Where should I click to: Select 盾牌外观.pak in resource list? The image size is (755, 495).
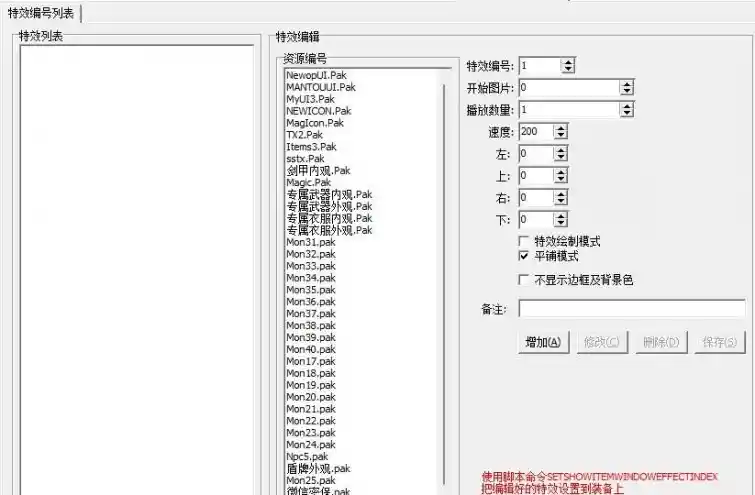point(318,469)
